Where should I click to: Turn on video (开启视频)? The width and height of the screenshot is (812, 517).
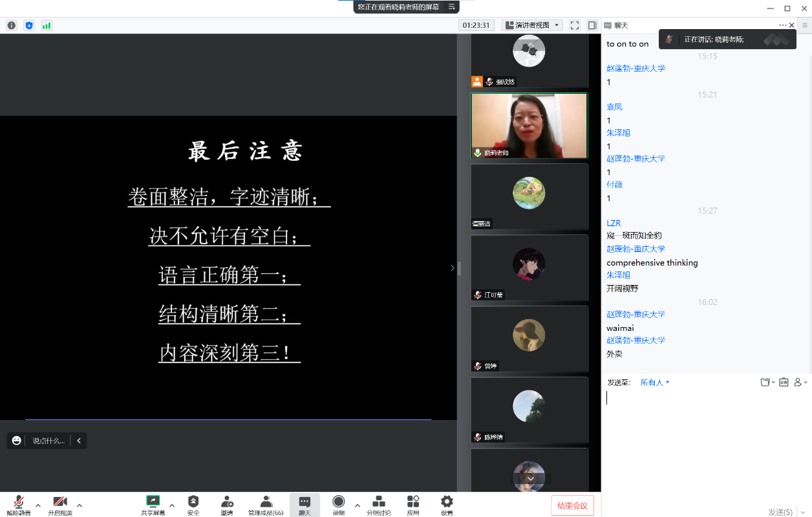(60, 504)
